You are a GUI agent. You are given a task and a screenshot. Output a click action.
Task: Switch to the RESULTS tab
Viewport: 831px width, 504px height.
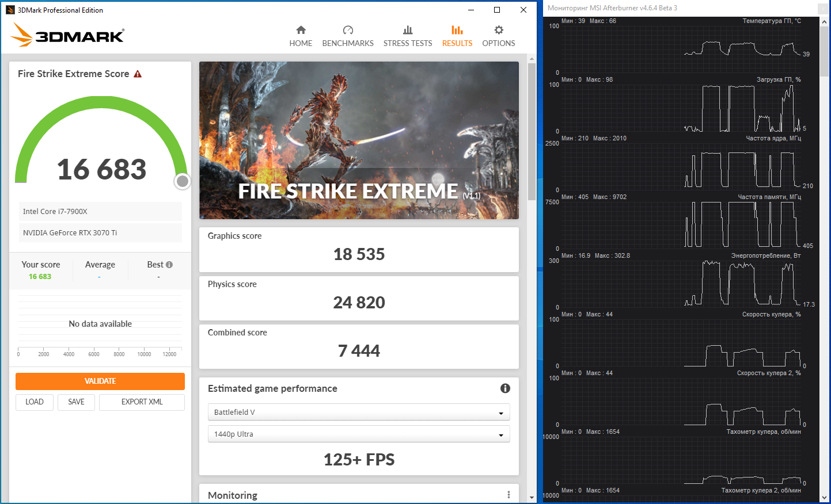[x=457, y=36]
